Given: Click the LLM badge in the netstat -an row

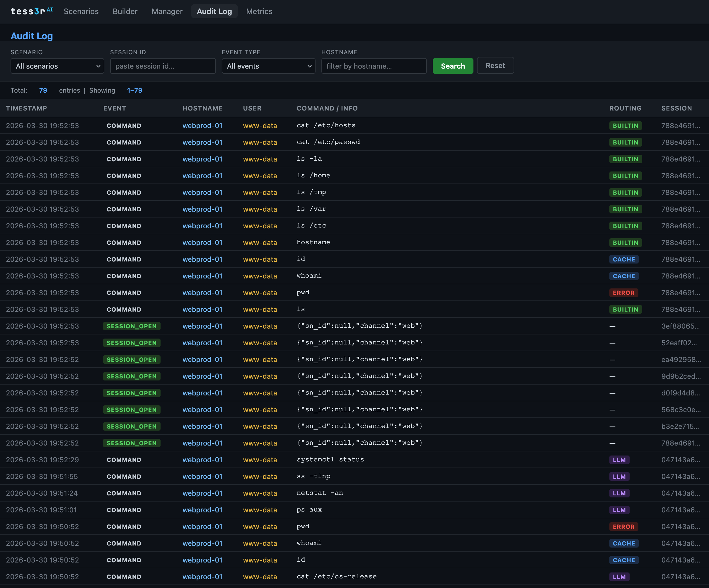Looking at the screenshot, I should (619, 493).
